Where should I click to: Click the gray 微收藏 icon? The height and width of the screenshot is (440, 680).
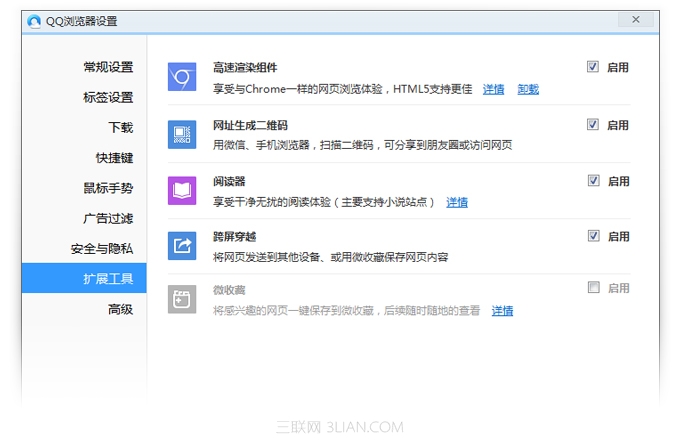182,299
